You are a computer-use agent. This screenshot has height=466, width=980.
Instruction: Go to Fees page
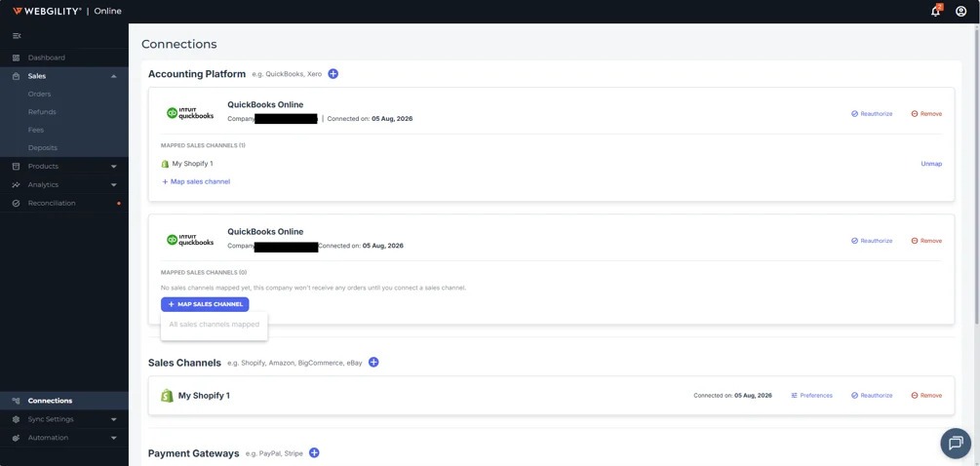(36, 130)
